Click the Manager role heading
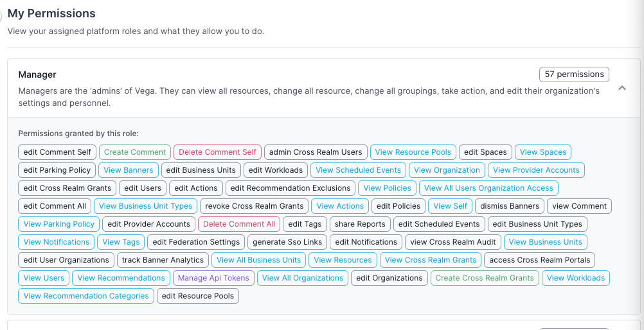The image size is (644, 330). coord(37,74)
